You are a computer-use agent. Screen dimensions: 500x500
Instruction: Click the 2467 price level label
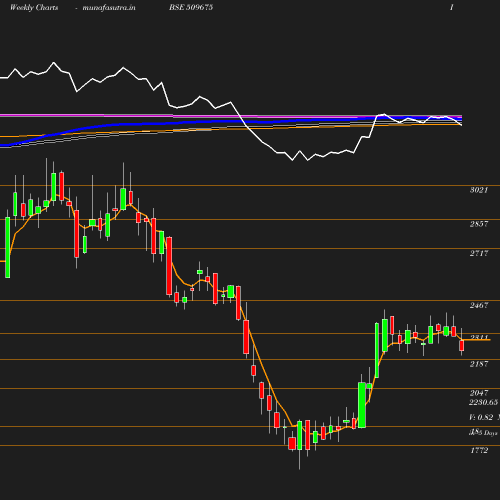pos(479,305)
